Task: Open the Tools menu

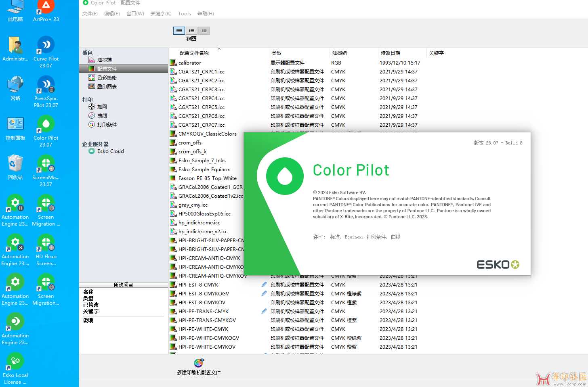Action: [x=185, y=14]
